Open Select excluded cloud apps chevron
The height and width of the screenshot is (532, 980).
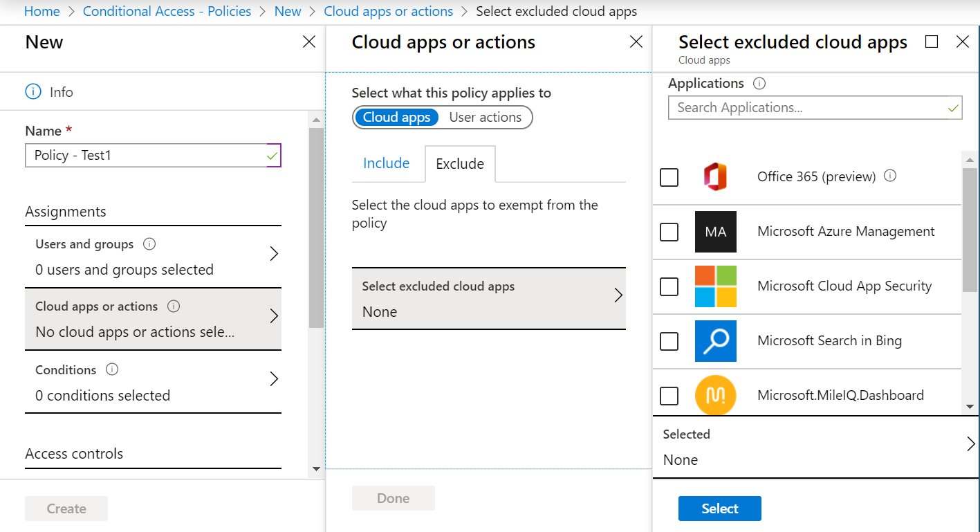coord(618,295)
